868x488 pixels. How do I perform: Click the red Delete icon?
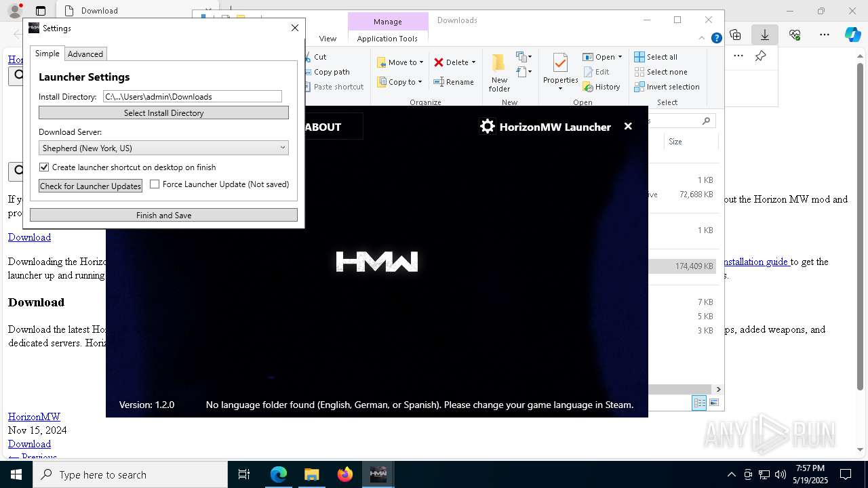439,62
